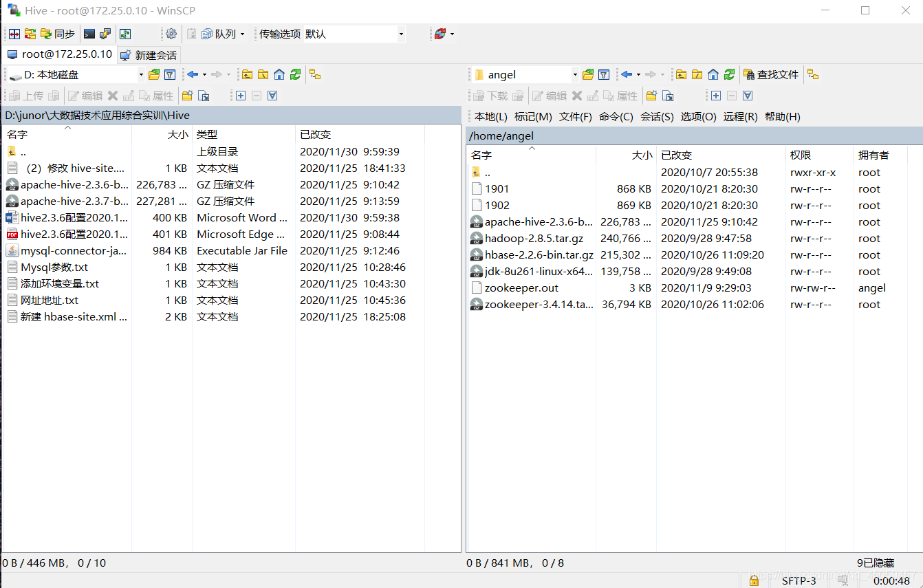Create new folder in local panel

(x=187, y=96)
